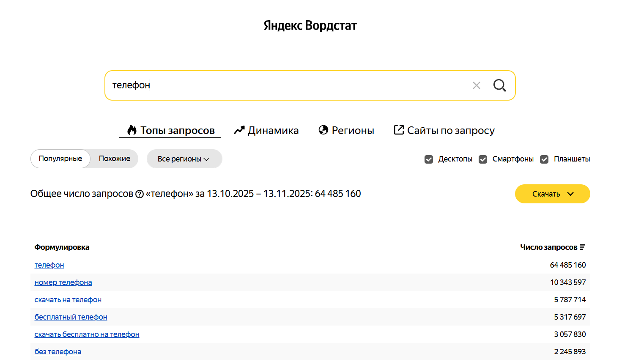
Task: Select the Популярные tab
Action: point(60,159)
